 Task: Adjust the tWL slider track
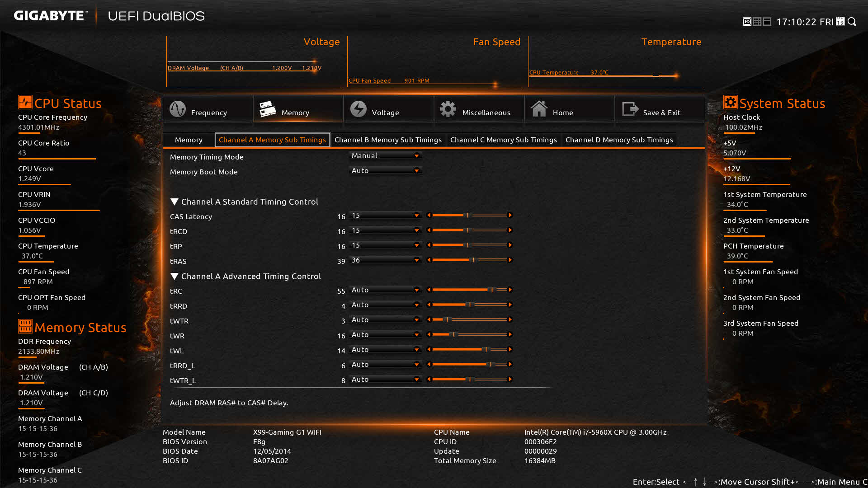tap(469, 349)
